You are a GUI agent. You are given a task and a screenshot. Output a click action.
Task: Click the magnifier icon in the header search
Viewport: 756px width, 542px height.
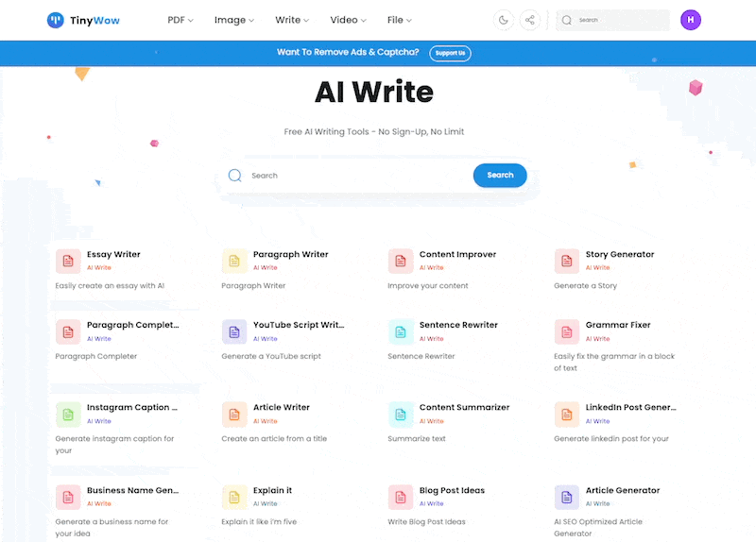[x=567, y=20]
